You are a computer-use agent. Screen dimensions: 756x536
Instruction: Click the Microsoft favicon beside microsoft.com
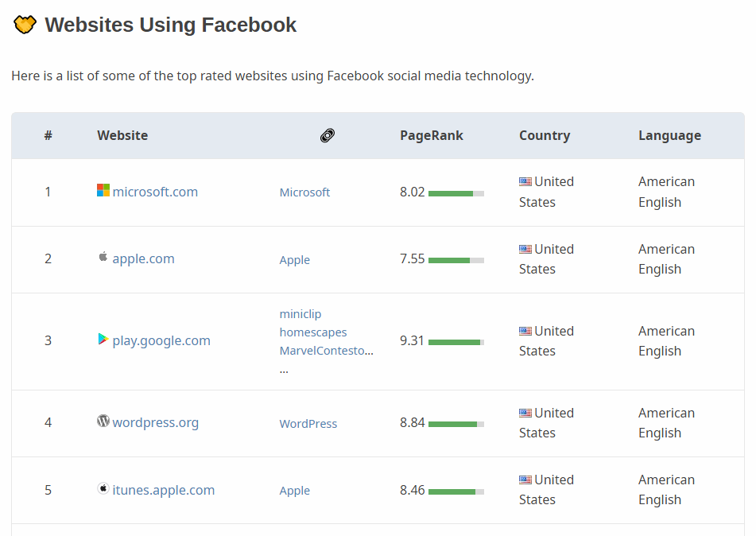(103, 191)
